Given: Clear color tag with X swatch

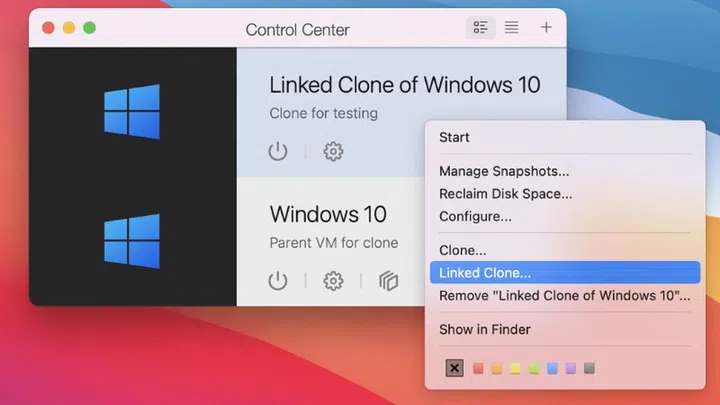Looking at the screenshot, I should pos(455,368).
